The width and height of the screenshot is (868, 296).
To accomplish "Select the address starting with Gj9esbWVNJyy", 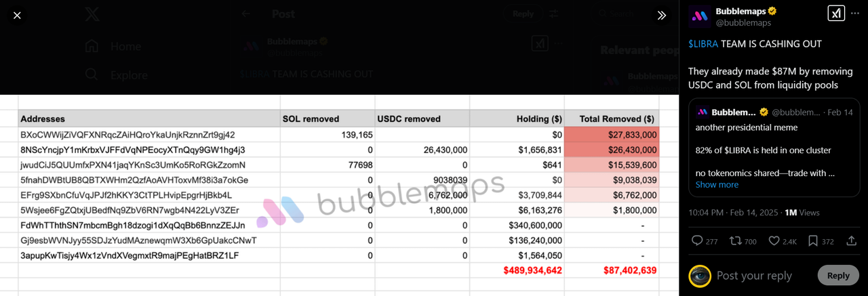I will click(139, 240).
